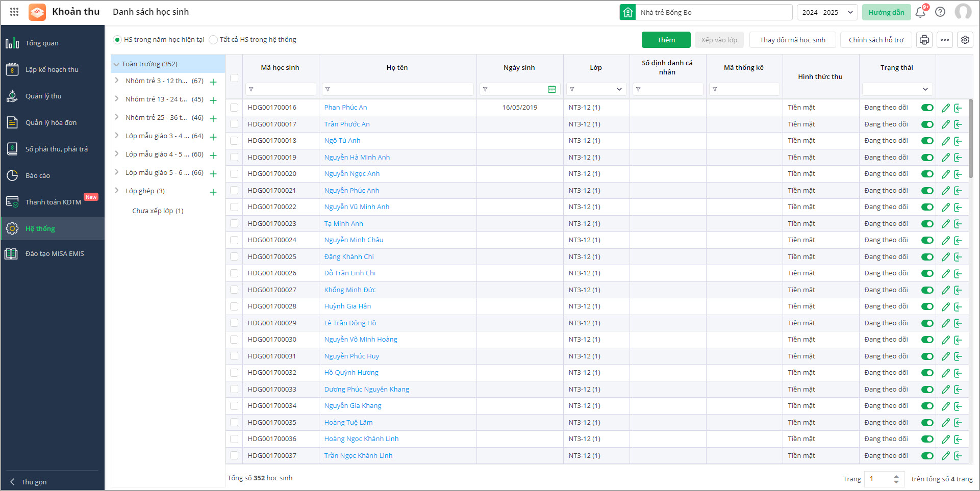Click the Hướng dẫn button
This screenshot has height=491, width=980.
[x=886, y=12]
